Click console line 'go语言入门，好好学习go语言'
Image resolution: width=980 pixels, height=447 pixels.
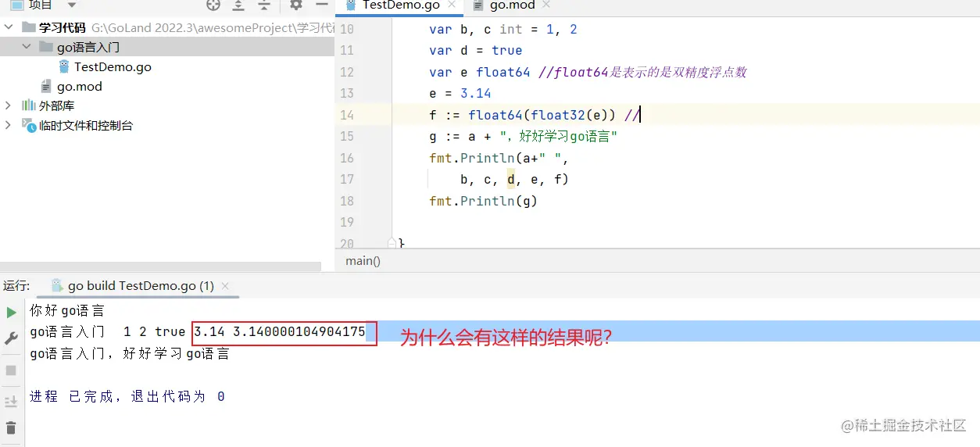point(130,354)
